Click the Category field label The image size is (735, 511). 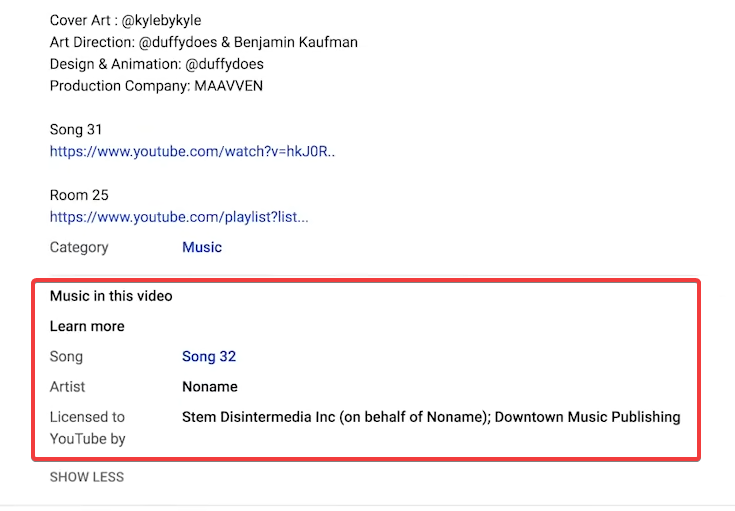[x=79, y=247]
